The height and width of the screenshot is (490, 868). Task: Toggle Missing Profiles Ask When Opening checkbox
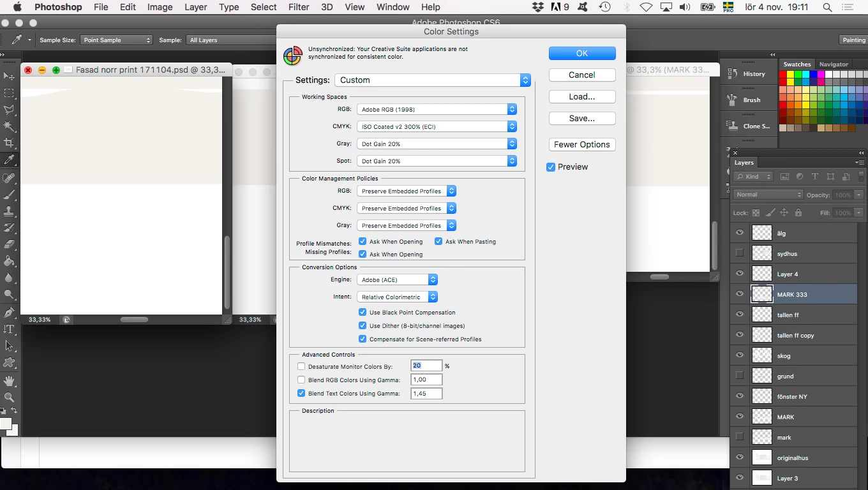click(363, 254)
